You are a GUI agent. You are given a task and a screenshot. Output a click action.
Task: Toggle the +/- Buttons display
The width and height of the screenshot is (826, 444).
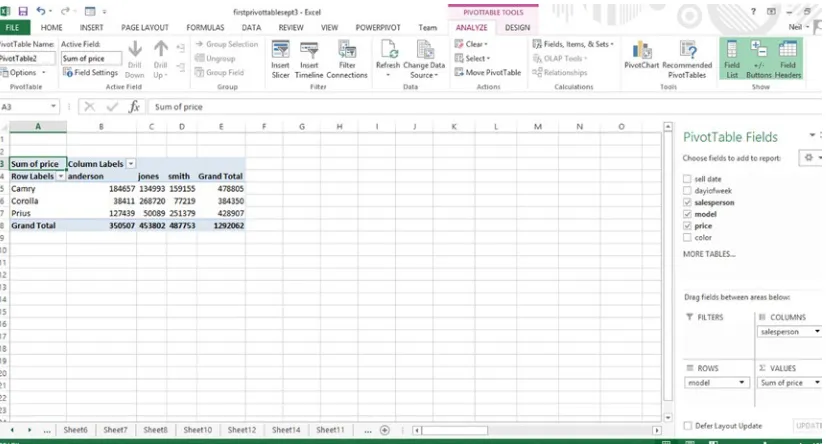click(x=759, y=60)
